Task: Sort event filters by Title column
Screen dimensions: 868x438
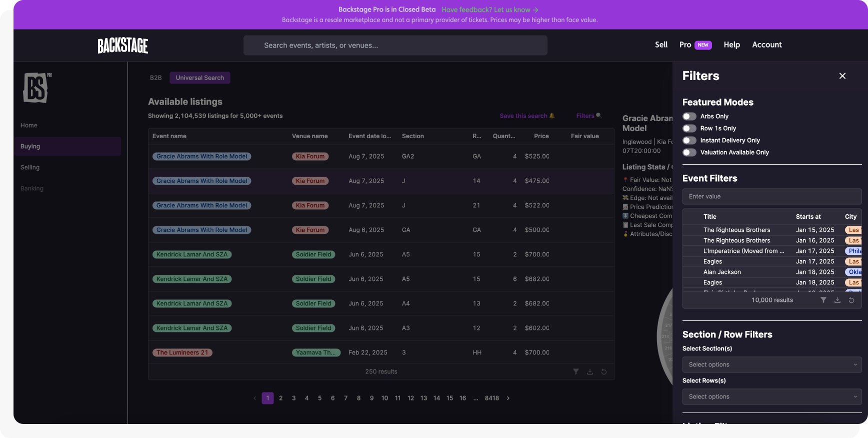Action: [710, 217]
